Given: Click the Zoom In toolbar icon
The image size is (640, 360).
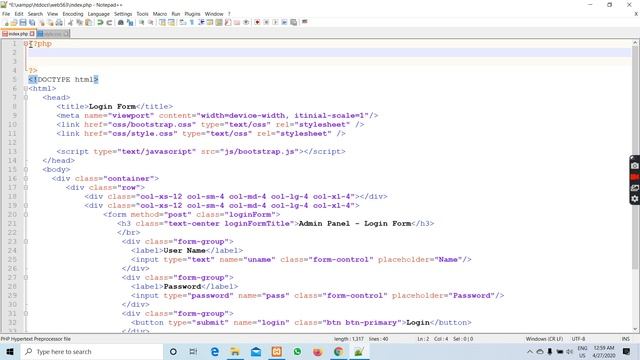Looking at the screenshot, I should coord(142,22).
